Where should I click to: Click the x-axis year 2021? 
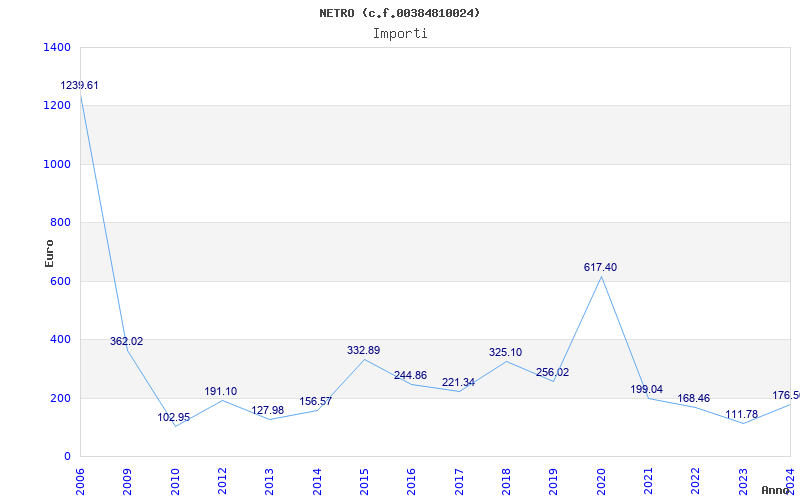click(x=648, y=481)
